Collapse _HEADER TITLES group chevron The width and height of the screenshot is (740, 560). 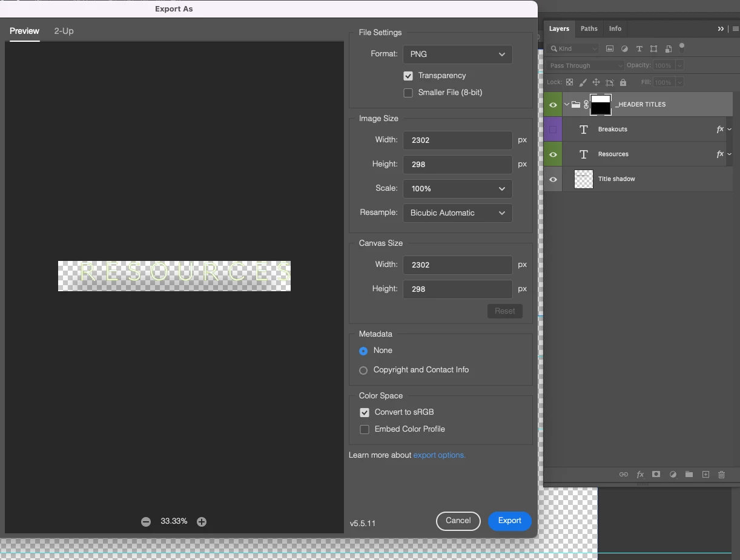pos(567,105)
